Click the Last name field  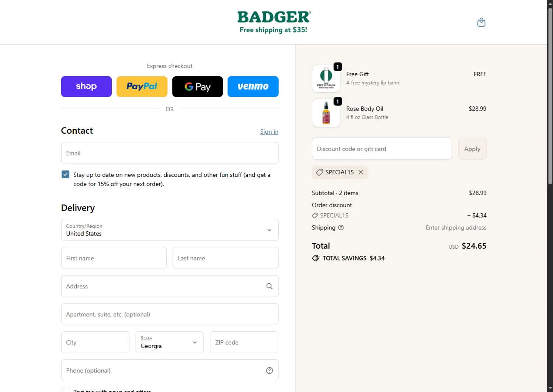225,258
